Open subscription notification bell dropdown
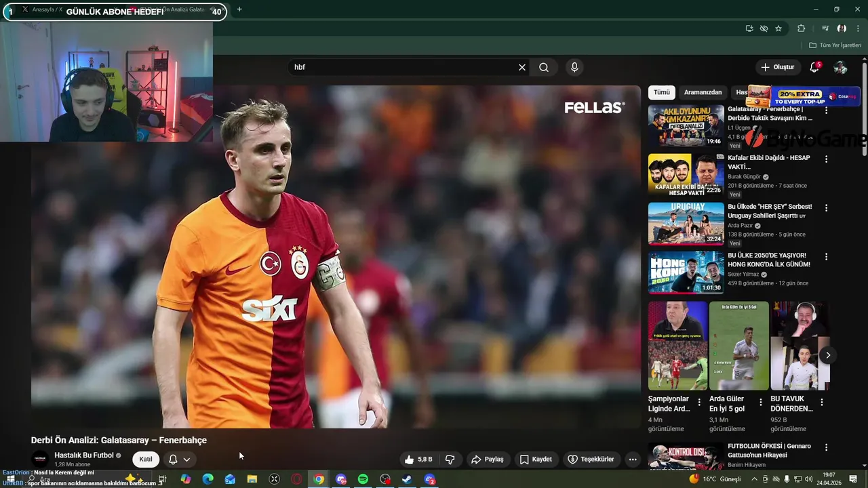The image size is (868, 488). pyautogui.click(x=179, y=460)
